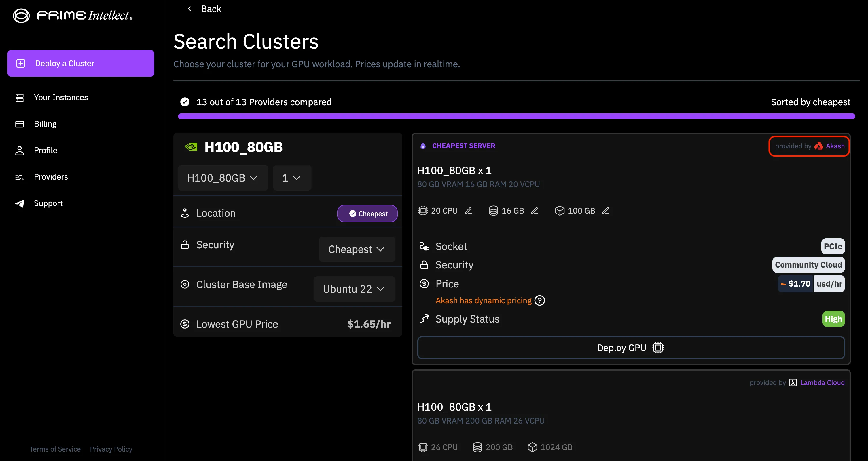Click the CPU count edit pencil

pyautogui.click(x=468, y=211)
